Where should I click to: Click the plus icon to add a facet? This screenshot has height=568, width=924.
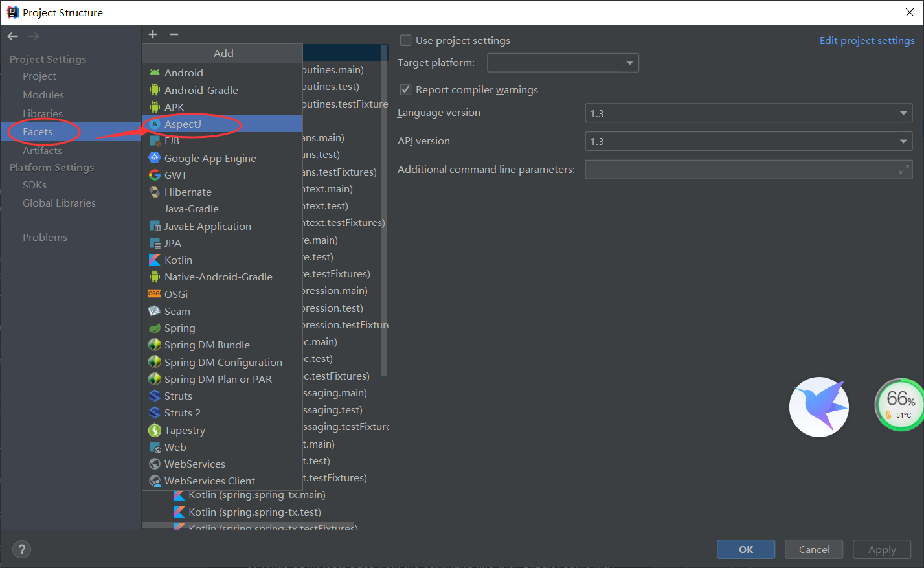click(152, 34)
